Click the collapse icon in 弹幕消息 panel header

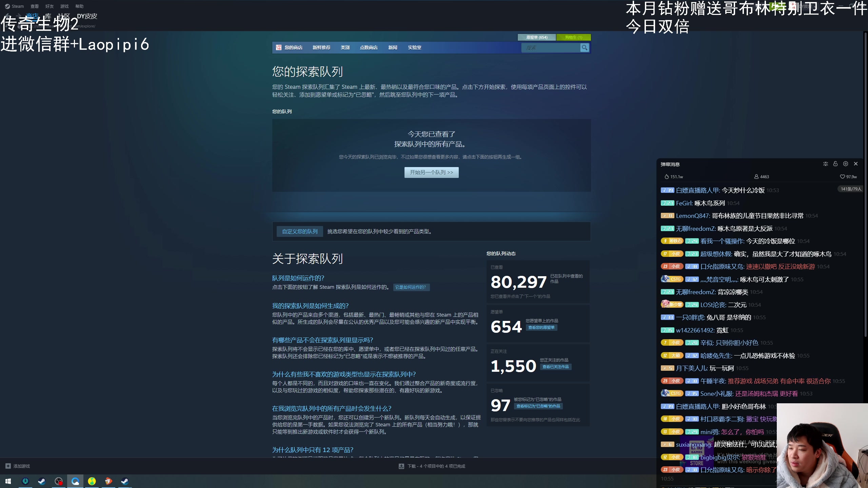tap(826, 164)
